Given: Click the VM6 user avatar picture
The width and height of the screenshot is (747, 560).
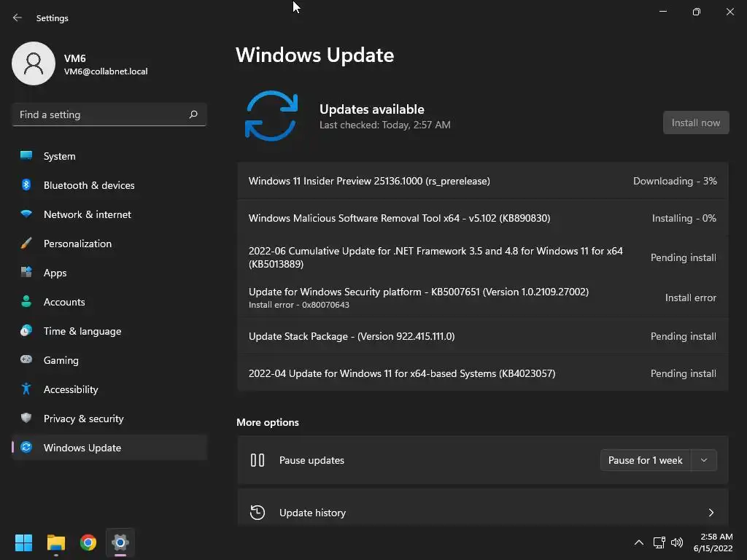Looking at the screenshot, I should pyautogui.click(x=34, y=63).
